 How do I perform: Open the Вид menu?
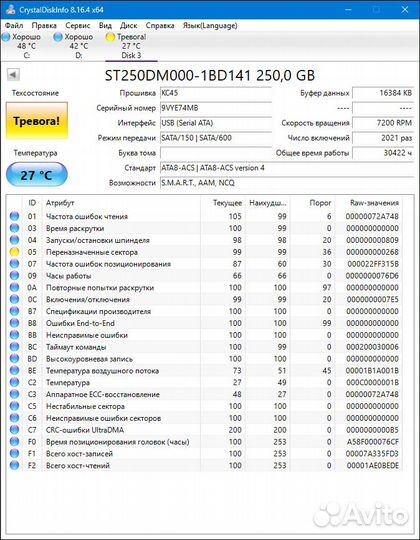coord(105,25)
